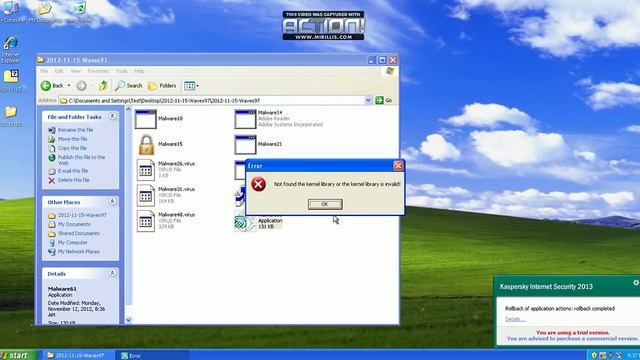Collapse the Other Places panel
This screenshot has width=640, height=360.
click(112, 202)
